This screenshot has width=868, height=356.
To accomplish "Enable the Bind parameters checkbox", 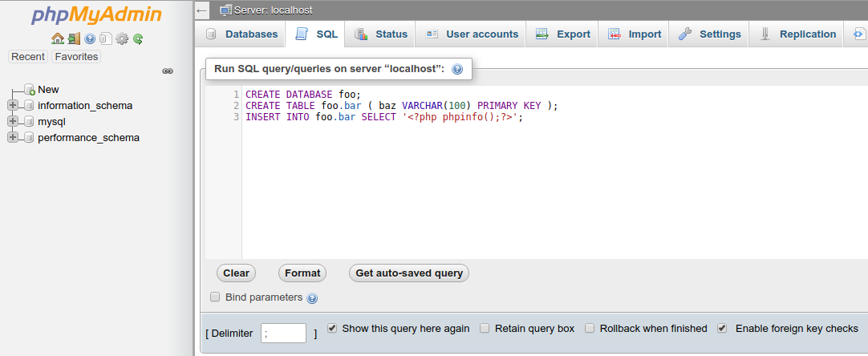I will tap(215, 297).
